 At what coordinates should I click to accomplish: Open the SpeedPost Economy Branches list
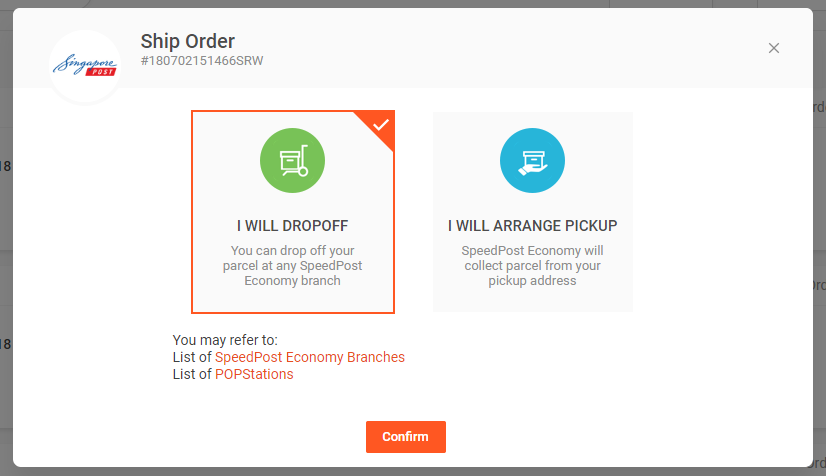tap(310, 357)
